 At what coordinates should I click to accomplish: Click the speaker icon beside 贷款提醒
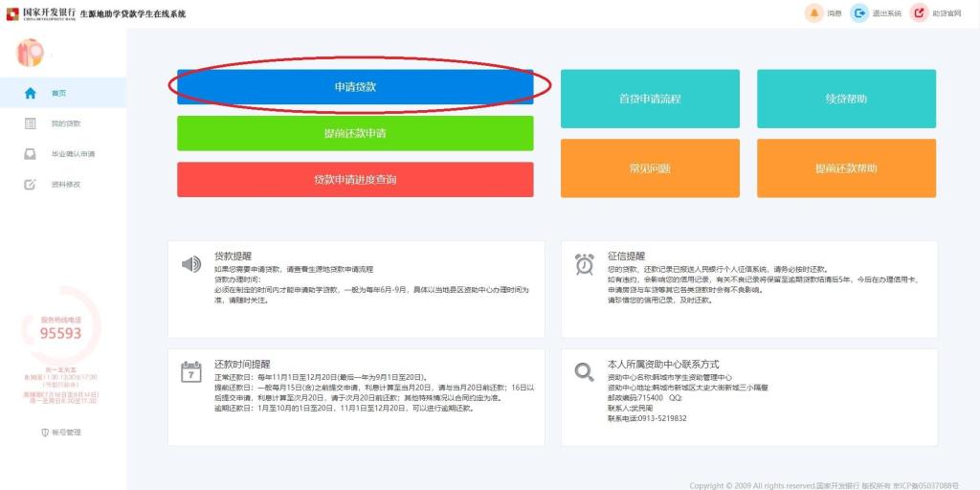tap(191, 264)
